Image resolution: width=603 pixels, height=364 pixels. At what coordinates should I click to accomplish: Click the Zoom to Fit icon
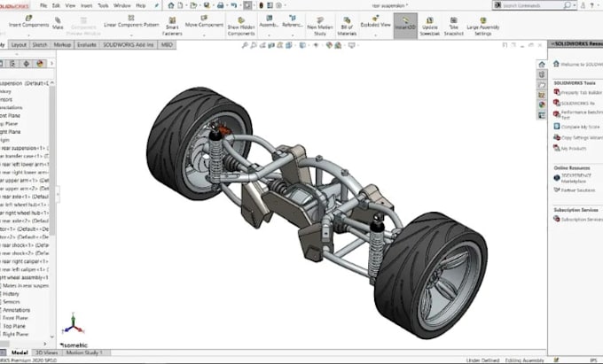click(x=245, y=45)
